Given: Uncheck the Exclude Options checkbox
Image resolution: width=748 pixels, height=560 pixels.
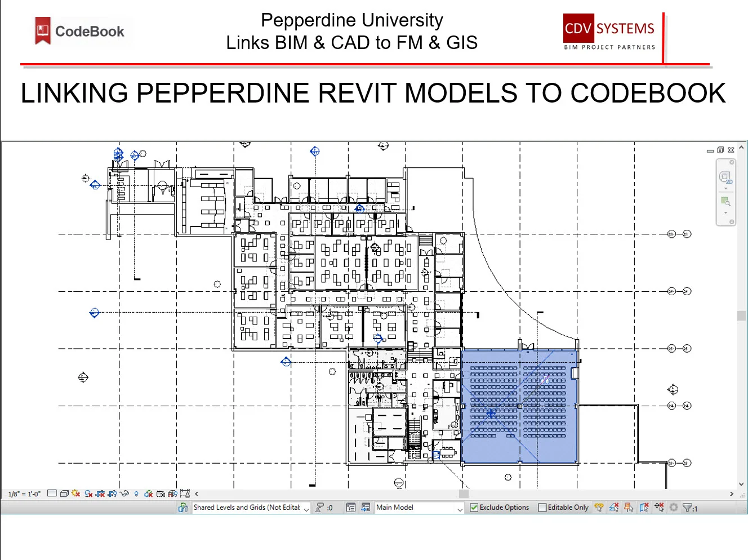Looking at the screenshot, I should point(474,508).
